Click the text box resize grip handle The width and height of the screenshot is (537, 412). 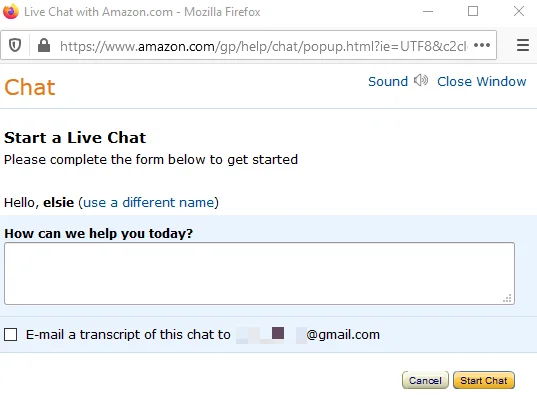[508, 298]
